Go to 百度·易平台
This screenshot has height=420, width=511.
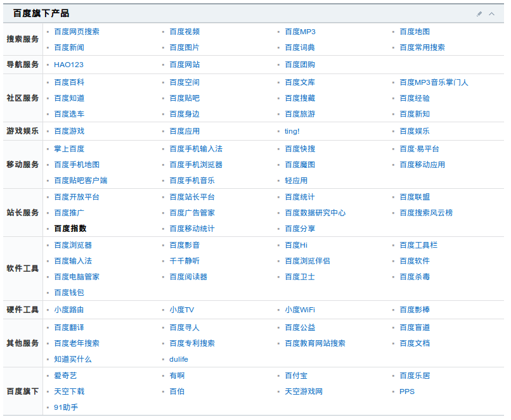(x=419, y=149)
